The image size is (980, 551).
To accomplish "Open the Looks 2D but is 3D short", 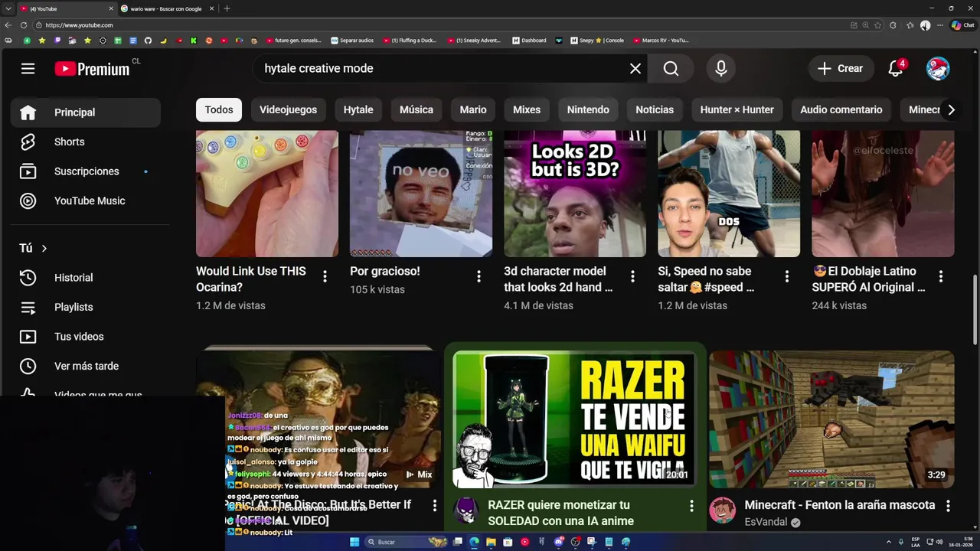I will click(575, 194).
